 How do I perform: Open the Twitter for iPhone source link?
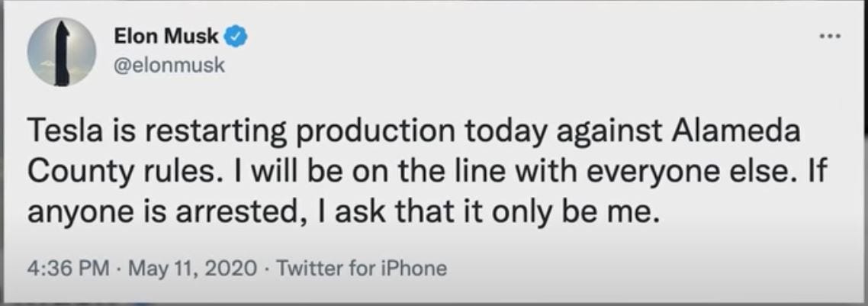coord(361,268)
